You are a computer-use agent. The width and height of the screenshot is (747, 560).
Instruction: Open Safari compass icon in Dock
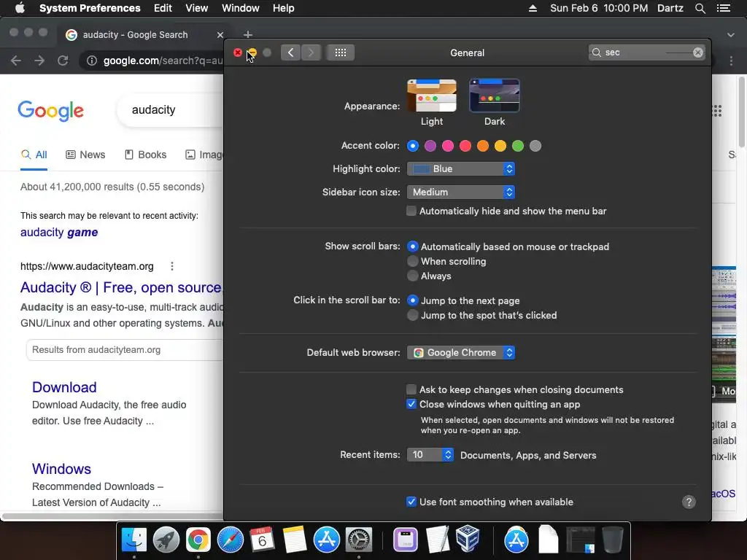tap(230, 540)
